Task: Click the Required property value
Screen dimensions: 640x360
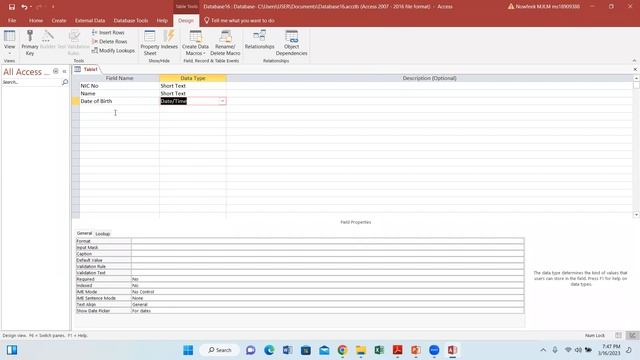Action: point(327,279)
